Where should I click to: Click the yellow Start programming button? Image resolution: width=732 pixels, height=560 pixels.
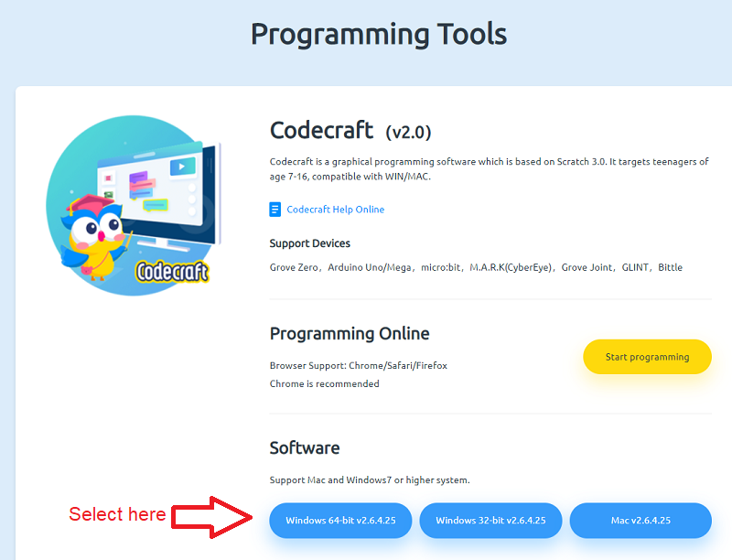click(x=647, y=357)
